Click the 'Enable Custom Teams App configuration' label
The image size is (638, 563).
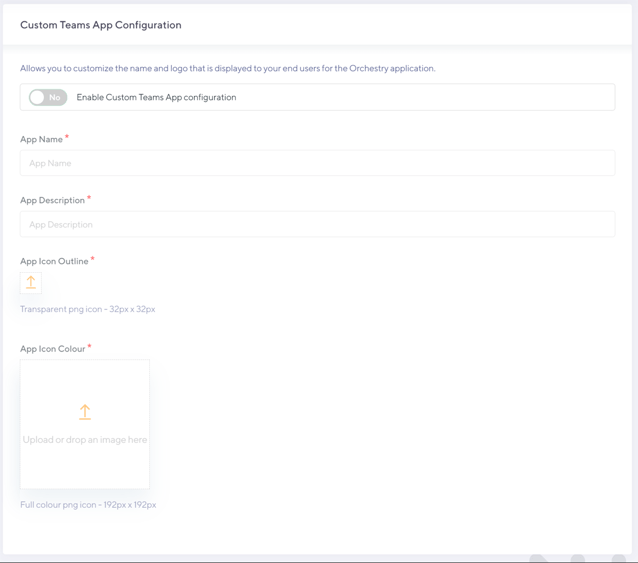(156, 97)
